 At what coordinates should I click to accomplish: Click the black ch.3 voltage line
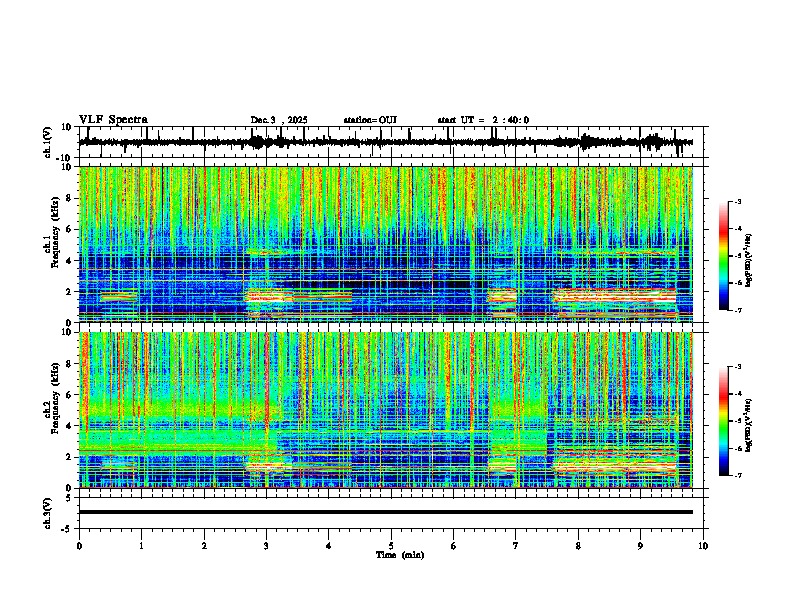click(385, 512)
